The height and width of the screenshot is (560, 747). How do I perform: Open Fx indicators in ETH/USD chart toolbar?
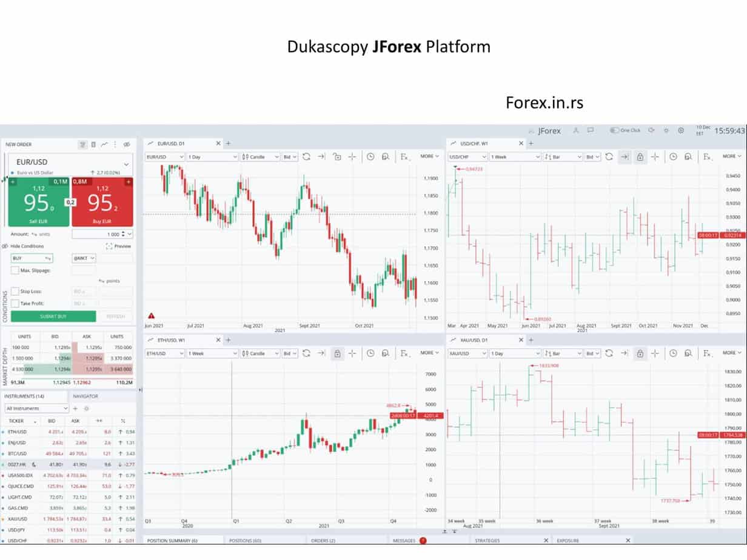(x=404, y=353)
